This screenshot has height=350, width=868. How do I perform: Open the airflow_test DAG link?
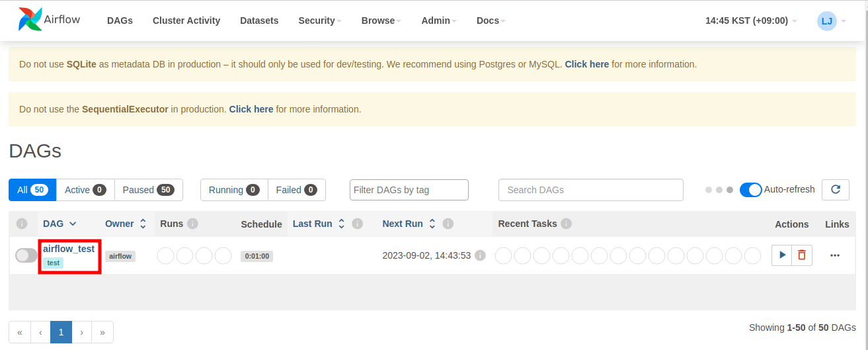tap(69, 249)
